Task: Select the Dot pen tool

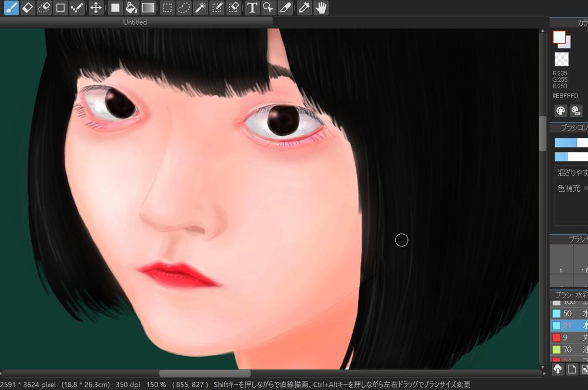Action: [x=77, y=8]
